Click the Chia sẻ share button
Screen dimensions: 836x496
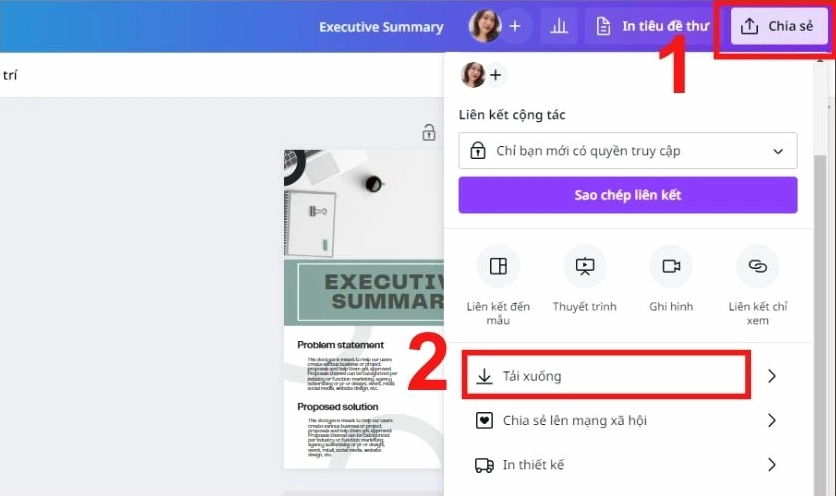point(778,27)
